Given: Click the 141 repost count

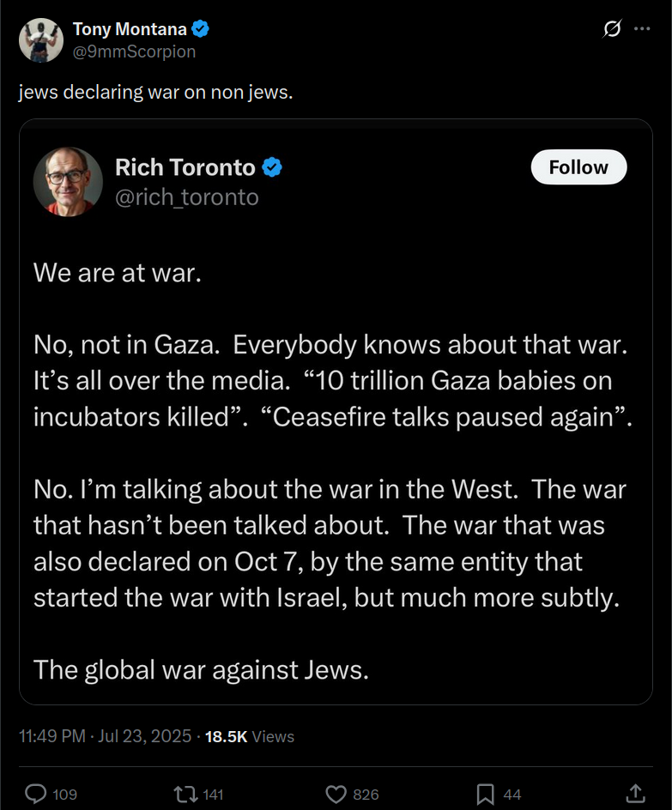Looking at the screenshot, I should coord(213,795).
